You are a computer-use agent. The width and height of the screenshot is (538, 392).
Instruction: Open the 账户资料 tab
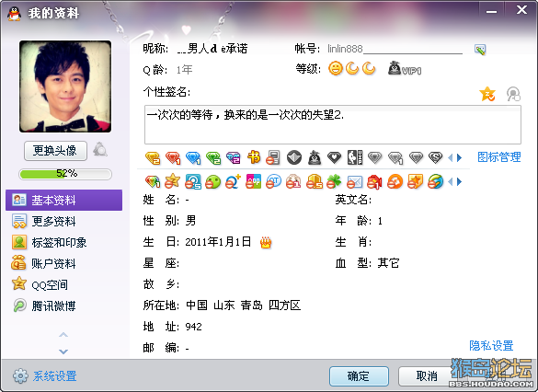coord(43,263)
